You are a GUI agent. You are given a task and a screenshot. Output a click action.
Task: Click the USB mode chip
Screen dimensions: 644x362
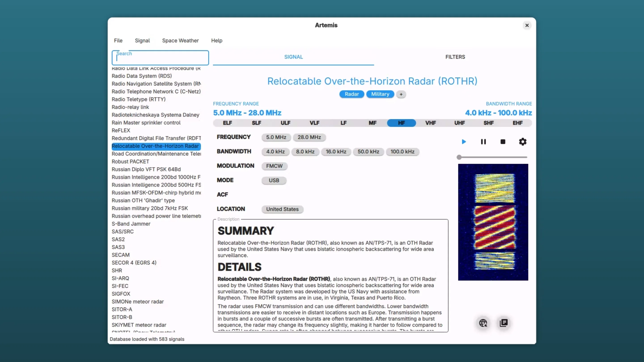click(x=274, y=180)
